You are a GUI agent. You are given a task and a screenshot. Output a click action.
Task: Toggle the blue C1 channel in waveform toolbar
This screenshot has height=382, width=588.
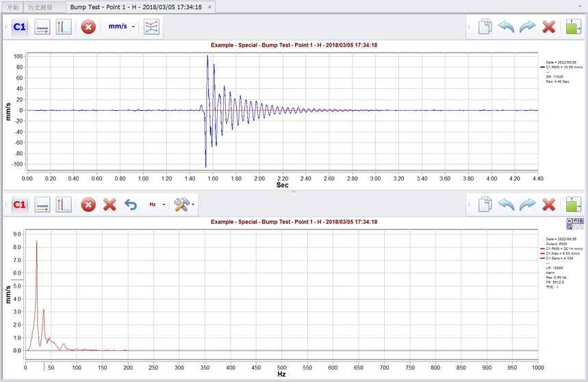[x=19, y=27]
